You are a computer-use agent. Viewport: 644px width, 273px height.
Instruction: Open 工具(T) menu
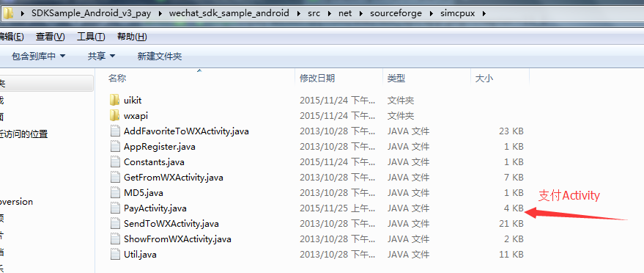click(x=91, y=37)
